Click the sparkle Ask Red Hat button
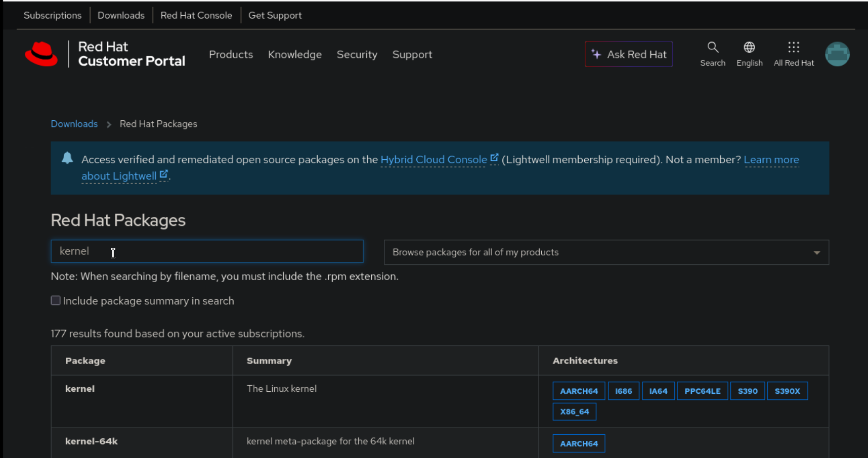Viewport: 868px width, 458px height. point(629,54)
